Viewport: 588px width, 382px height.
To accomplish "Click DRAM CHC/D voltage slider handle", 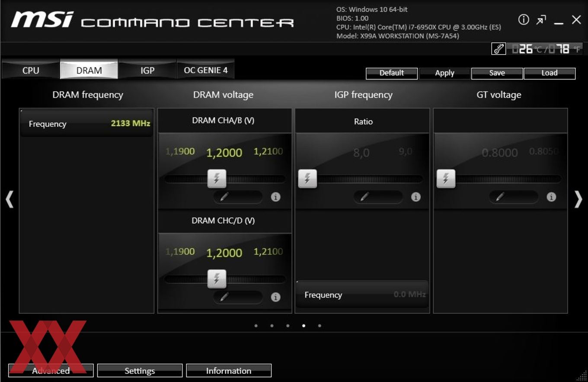I will pyautogui.click(x=217, y=279).
